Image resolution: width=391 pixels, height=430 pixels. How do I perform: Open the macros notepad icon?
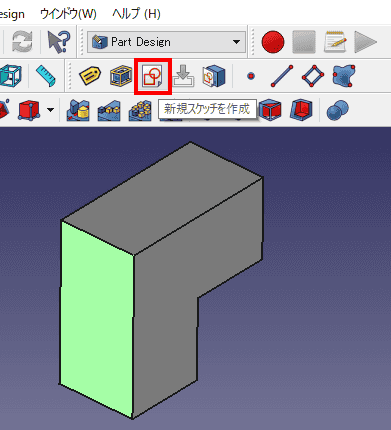click(335, 42)
